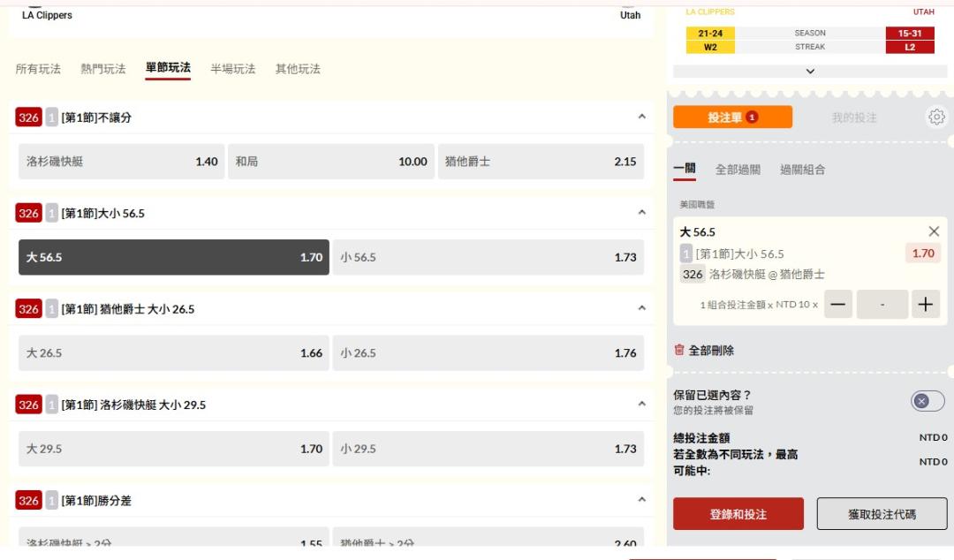
Task: Remove the 大 56.5 bet with X icon
Action: coord(934,231)
